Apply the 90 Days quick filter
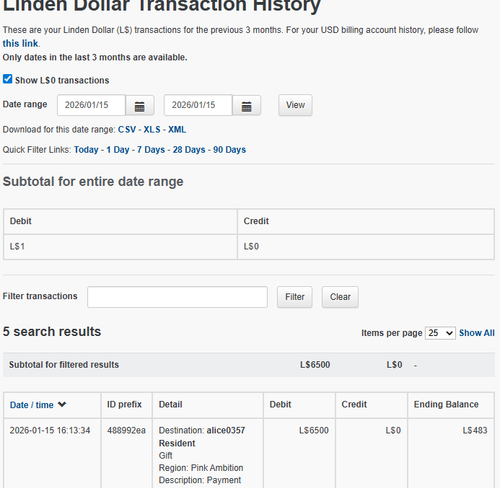The height and width of the screenshot is (488, 500). [229, 150]
